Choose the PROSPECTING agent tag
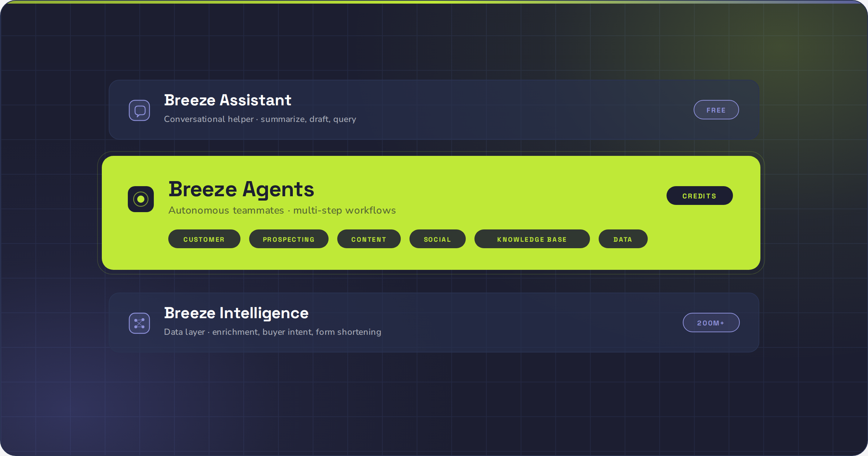 (288, 239)
